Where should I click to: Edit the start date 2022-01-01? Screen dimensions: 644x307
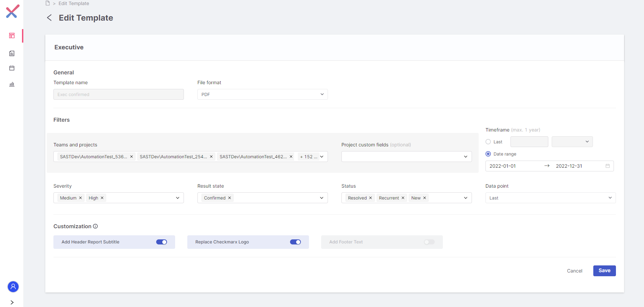pyautogui.click(x=503, y=166)
